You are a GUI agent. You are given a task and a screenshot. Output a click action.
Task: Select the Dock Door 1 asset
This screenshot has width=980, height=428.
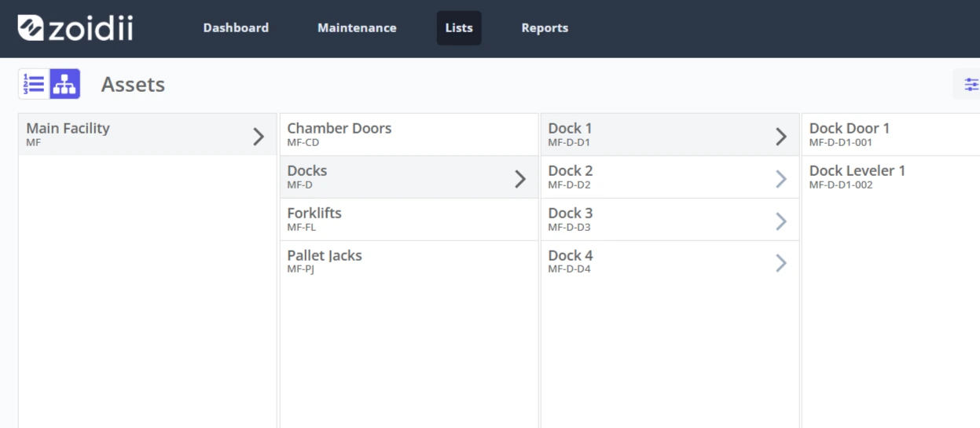(890, 134)
